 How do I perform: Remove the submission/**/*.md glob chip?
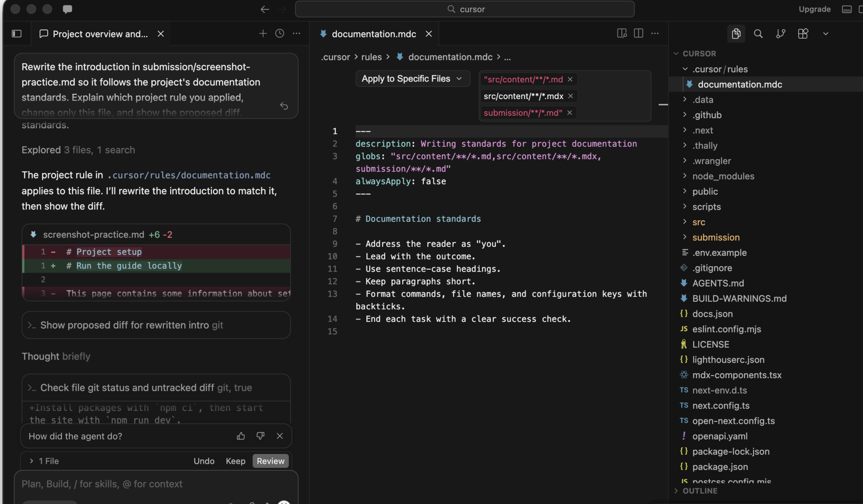(570, 113)
